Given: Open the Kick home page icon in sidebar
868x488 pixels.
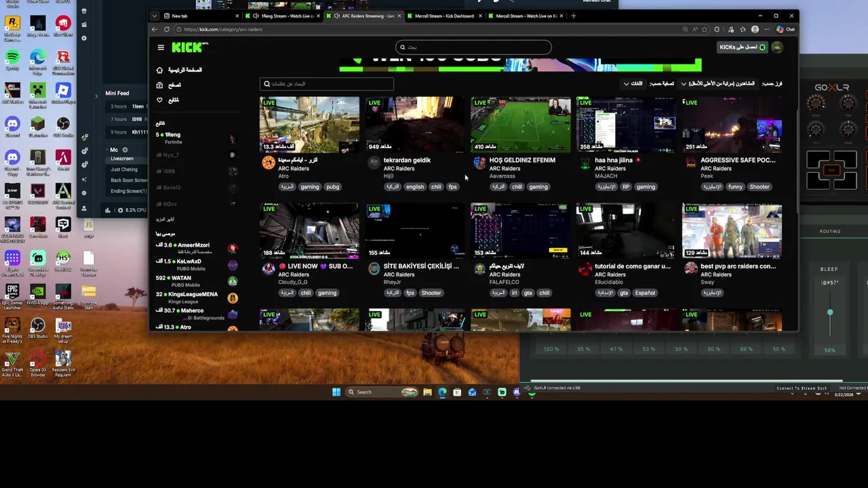Looking at the screenshot, I should pyautogui.click(x=159, y=70).
